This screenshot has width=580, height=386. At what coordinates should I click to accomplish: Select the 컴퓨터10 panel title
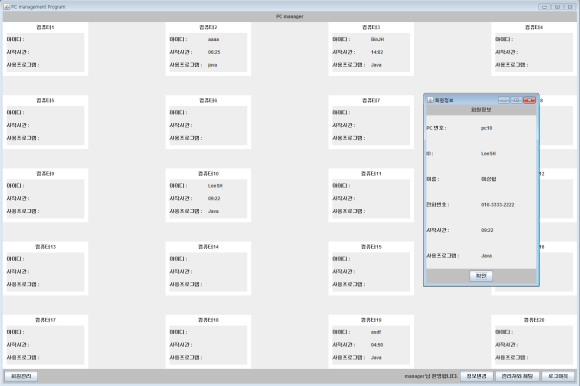click(208, 174)
